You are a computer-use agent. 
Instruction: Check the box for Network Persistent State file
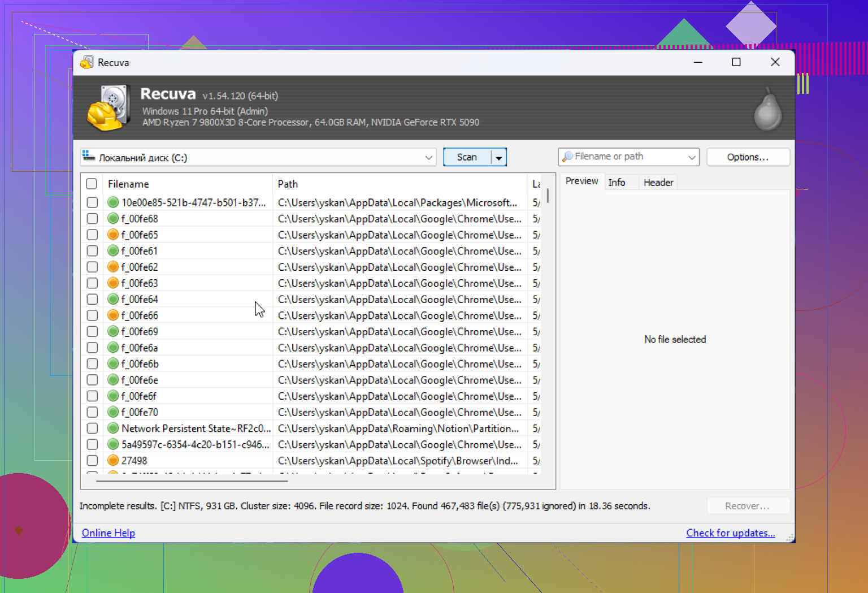point(93,428)
